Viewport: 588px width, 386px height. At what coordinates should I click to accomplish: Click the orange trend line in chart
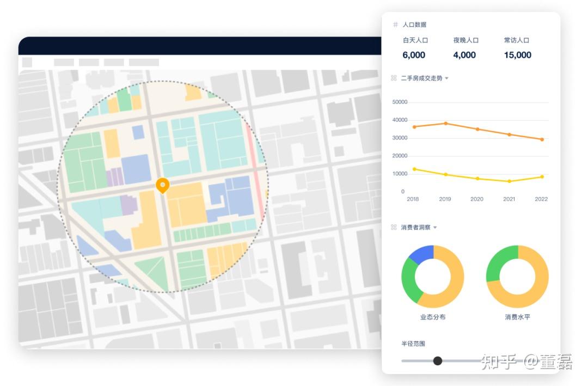(x=476, y=129)
